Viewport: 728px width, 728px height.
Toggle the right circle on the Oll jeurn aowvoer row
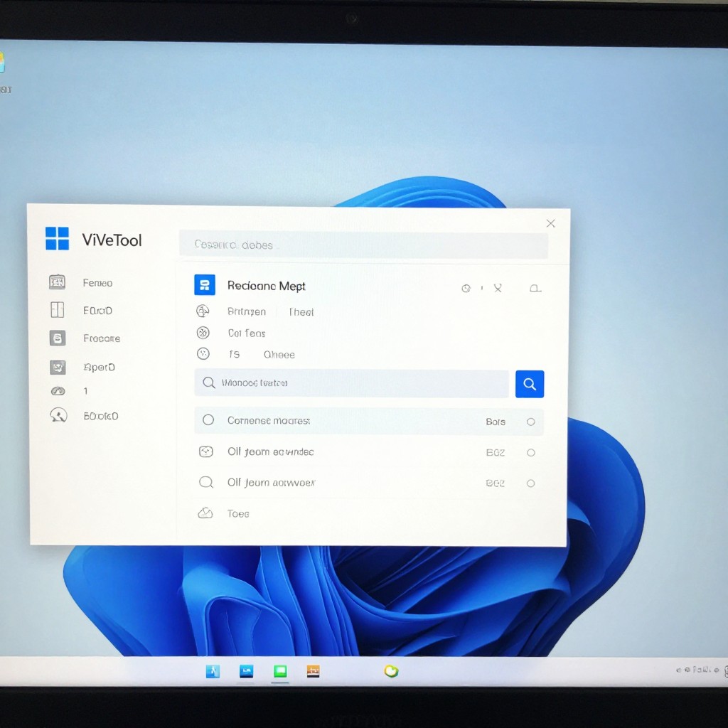[530, 483]
